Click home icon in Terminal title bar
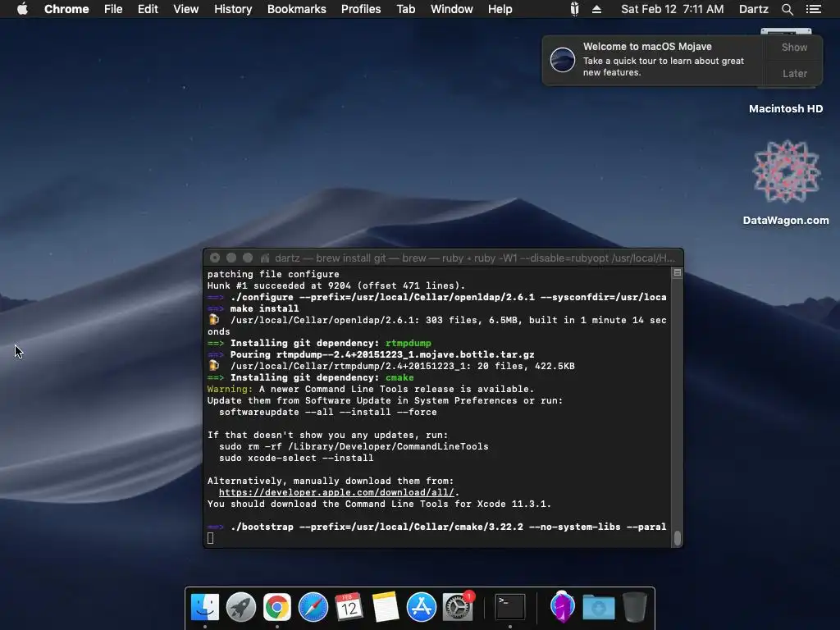The height and width of the screenshot is (630, 840). click(265, 258)
